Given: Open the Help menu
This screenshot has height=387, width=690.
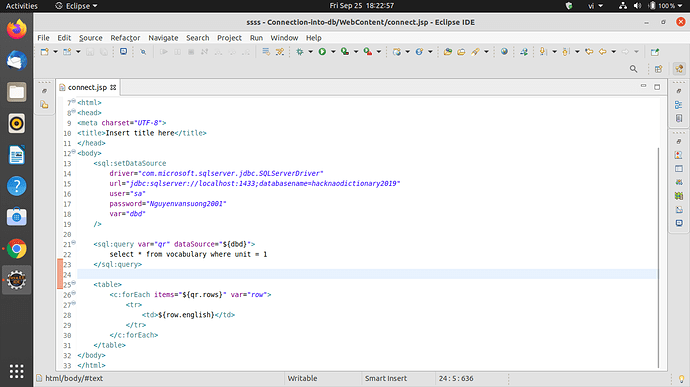Looking at the screenshot, I should click(x=314, y=38).
